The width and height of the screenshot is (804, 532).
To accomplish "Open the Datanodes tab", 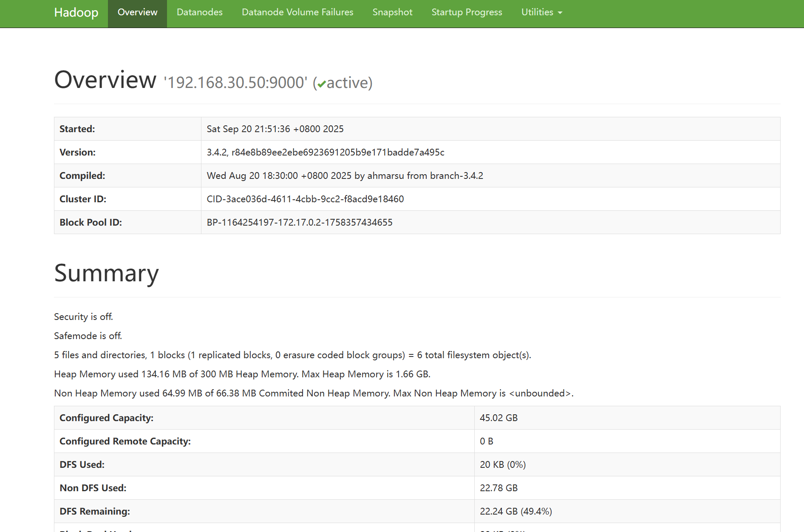I will (199, 13).
